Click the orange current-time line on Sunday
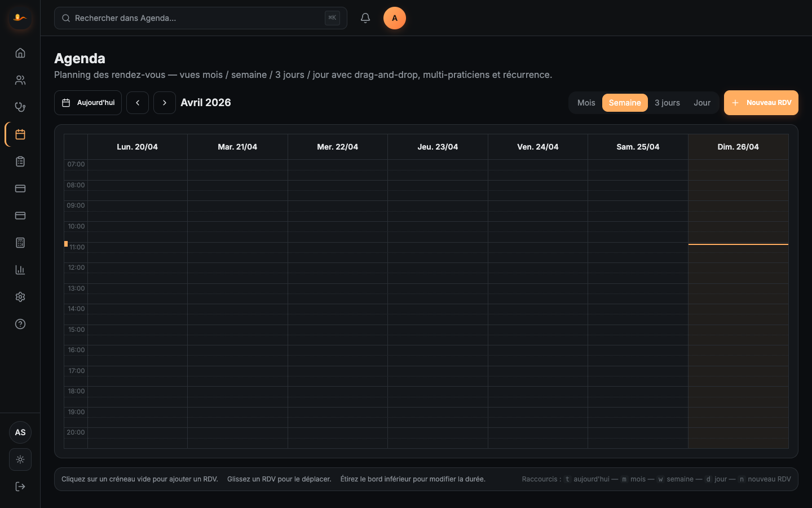Viewport: 812px width, 508px height. click(738, 244)
